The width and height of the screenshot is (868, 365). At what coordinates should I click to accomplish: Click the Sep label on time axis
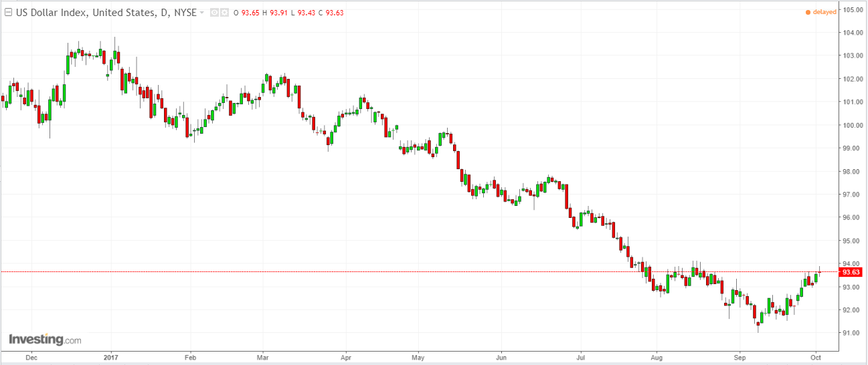pyautogui.click(x=739, y=358)
